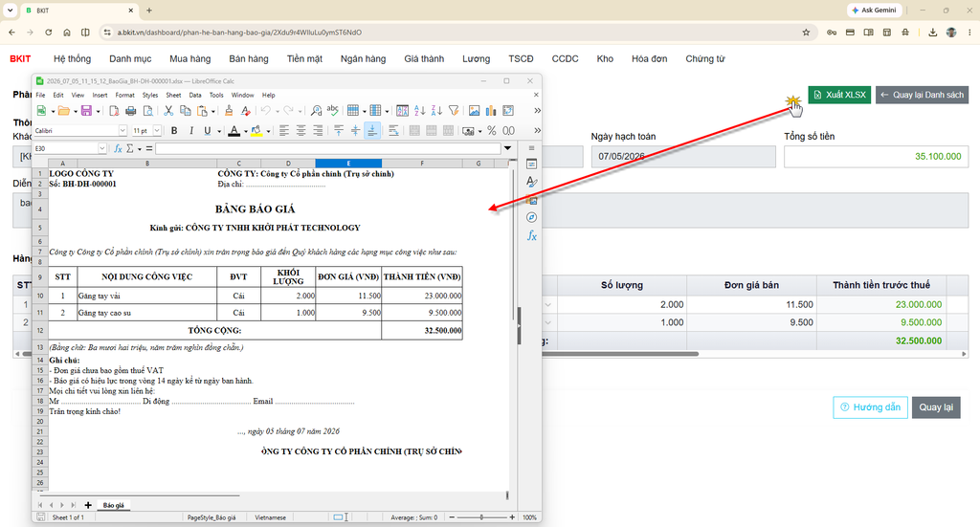This screenshot has width=980, height=527.
Task: Bookmark this page with the star icon
Action: [x=806, y=33]
